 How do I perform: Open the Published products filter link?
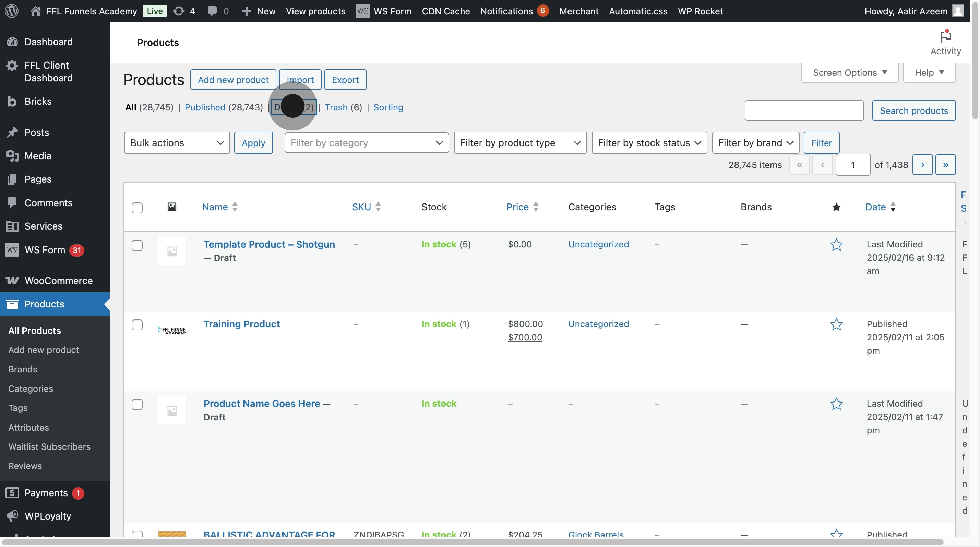click(x=205, y=107)
